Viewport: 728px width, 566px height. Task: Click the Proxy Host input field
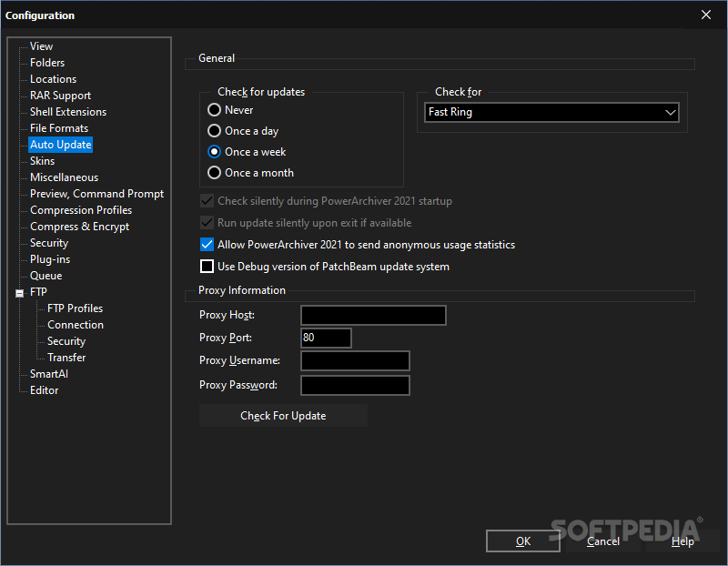tap(373, 315)
